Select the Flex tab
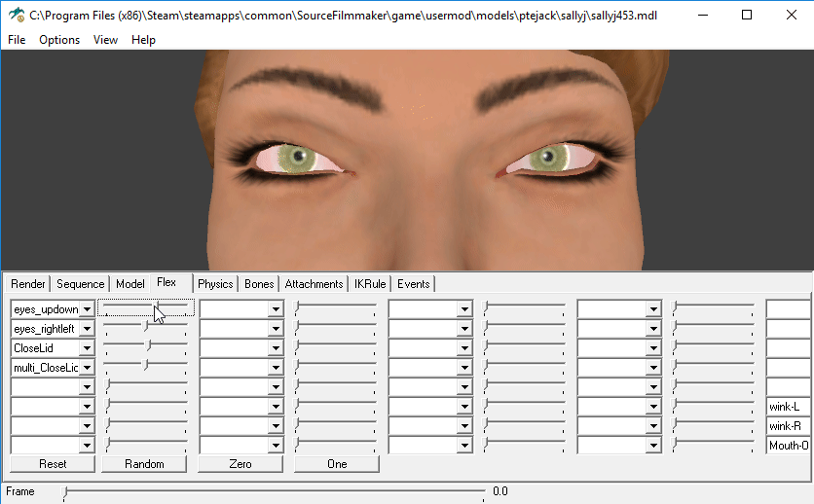The image size is (814, 504). pyautogui.click(x=166, y=282)
